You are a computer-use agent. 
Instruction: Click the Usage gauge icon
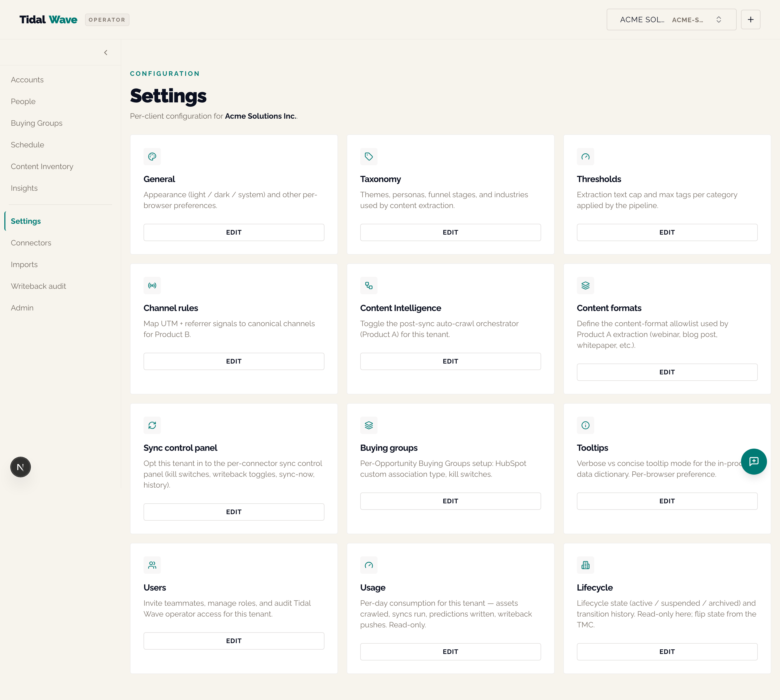pyautogui.click(x=369, y=565)
